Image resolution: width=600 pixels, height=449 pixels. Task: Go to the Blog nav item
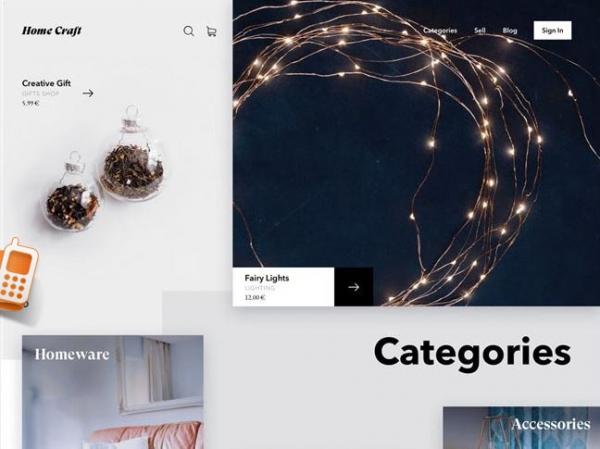point(510,30)
